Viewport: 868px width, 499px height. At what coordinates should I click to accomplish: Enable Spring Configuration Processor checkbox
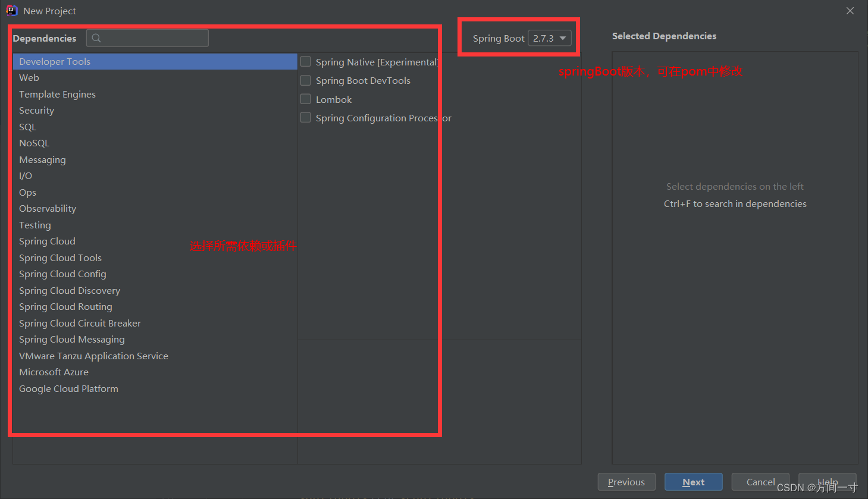pos(306,118)
